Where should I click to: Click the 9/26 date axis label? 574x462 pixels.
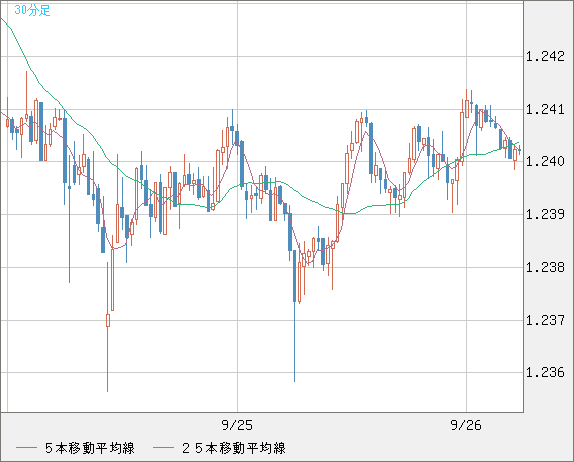pyautogui.click(x=466, y=425)
